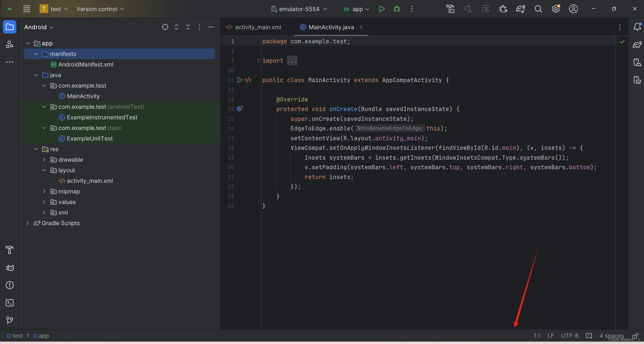
Task: Switch to activity_main.xml tab
Action: pos(254,27)
